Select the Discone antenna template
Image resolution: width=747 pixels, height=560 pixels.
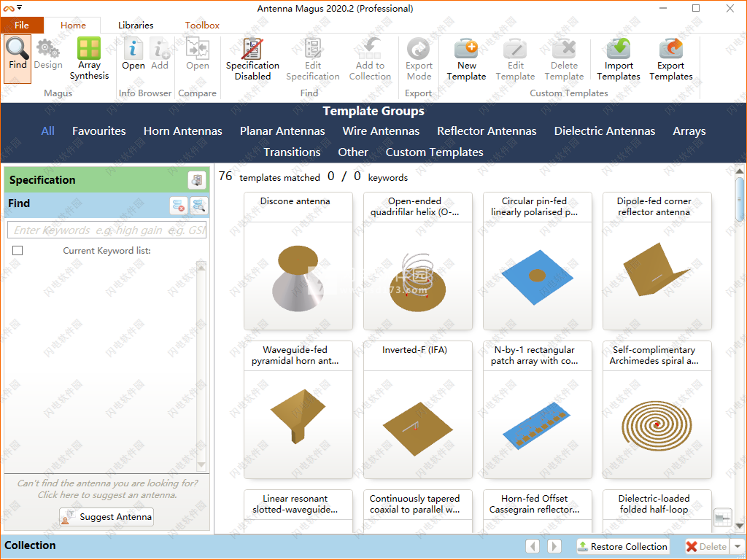click(x=298, y=261)
